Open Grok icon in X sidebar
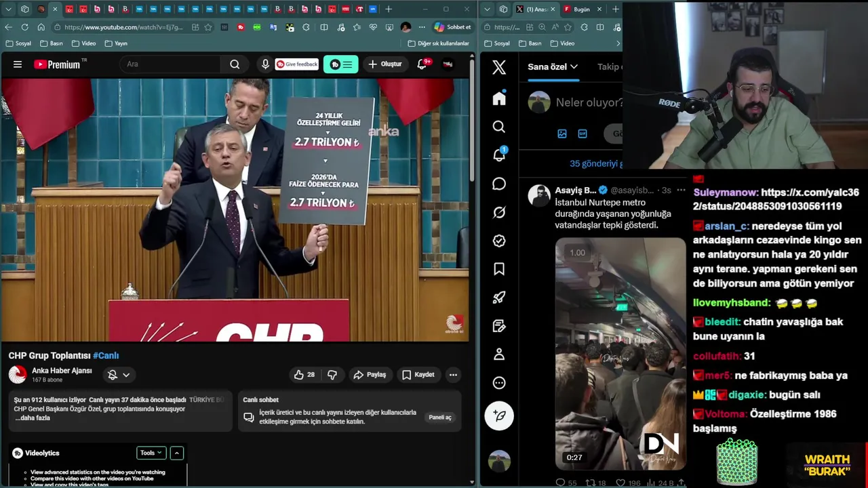 [x=499, y=212]
